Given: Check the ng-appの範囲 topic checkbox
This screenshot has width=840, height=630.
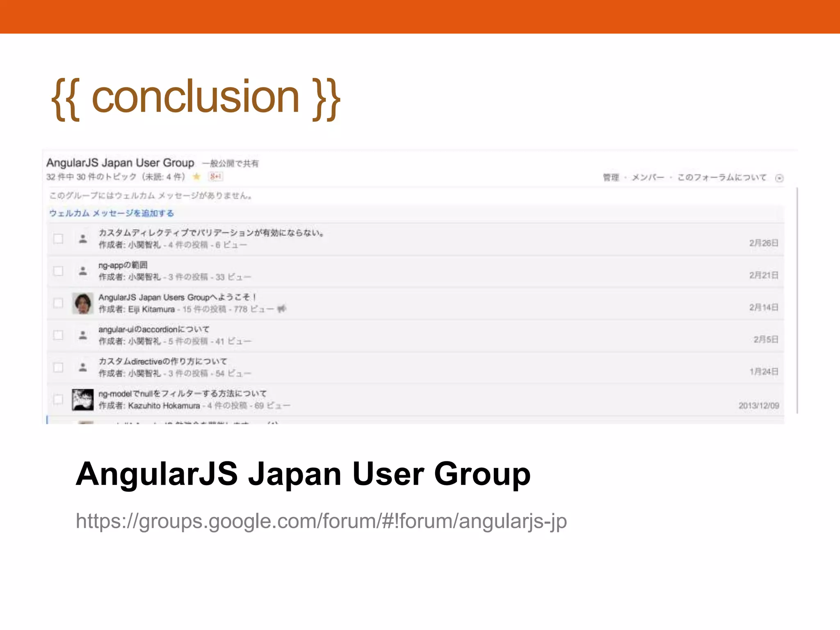Looking at the screenshot, I should [58, 271].
